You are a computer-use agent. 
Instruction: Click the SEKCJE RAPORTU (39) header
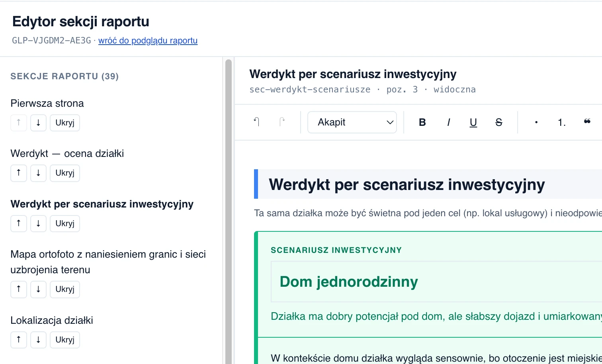point(64,76)
